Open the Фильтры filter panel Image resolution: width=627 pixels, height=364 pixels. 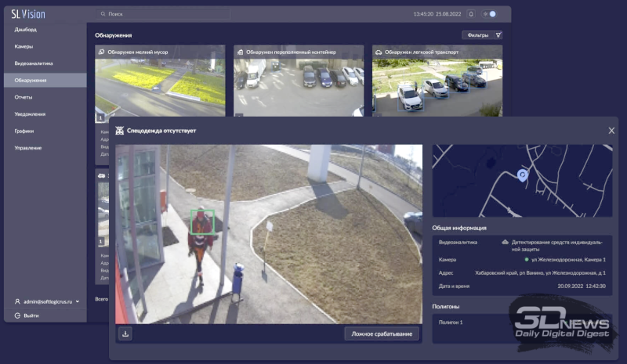[482, 35]
